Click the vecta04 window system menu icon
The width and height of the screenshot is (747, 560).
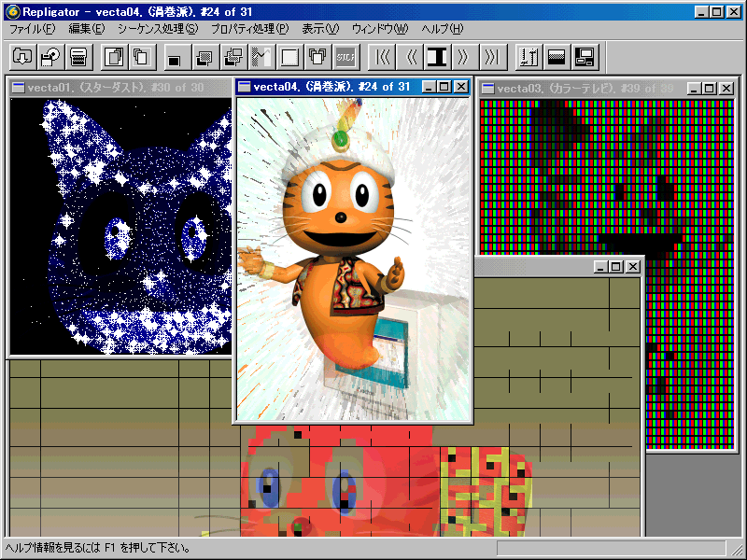pyautogui.click(x=245, y=87)
